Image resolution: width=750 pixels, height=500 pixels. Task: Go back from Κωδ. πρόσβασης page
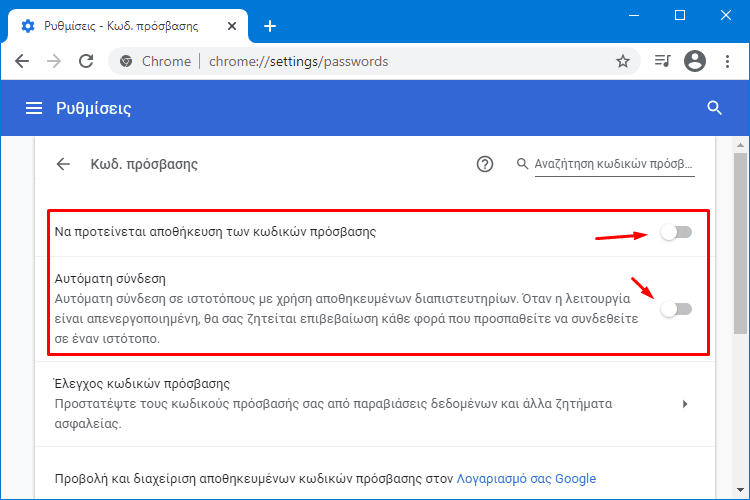[x=63, y=164]
